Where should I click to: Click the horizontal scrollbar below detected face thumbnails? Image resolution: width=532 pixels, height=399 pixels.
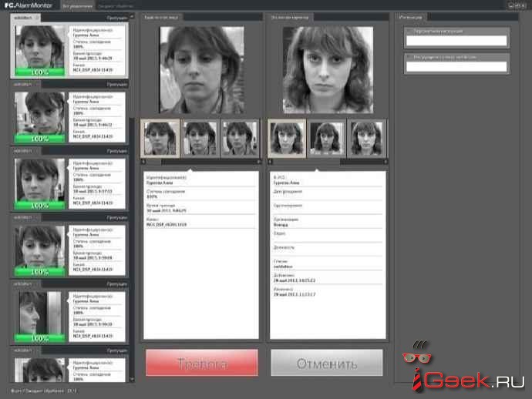tap(201, 162)
